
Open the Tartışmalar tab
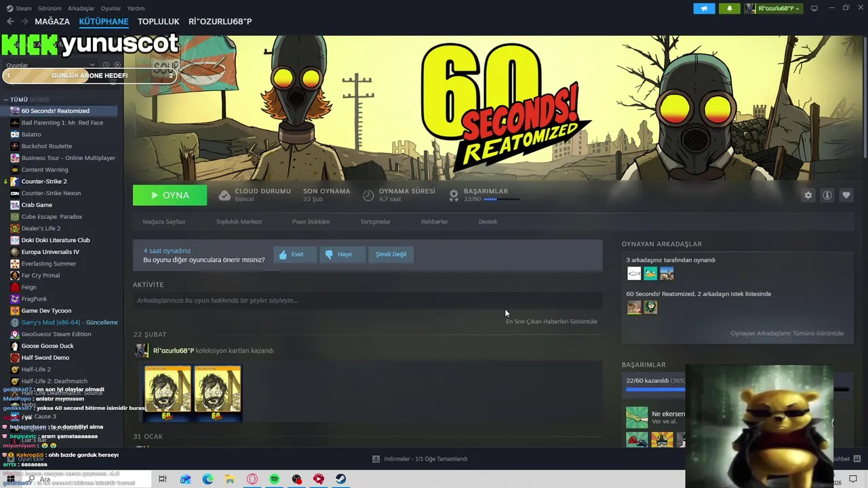click(x=375, y=222)
